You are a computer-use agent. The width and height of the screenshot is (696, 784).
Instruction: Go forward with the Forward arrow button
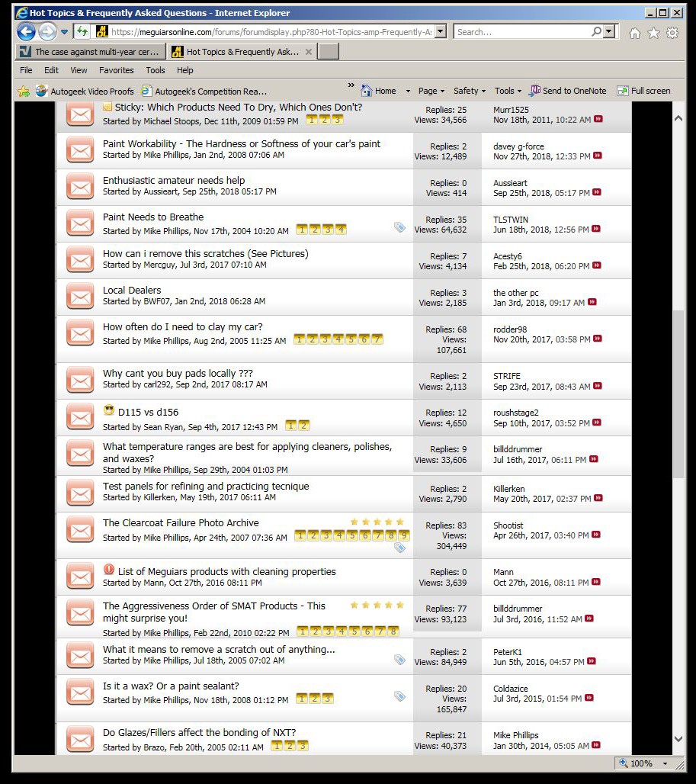[47, 32]
